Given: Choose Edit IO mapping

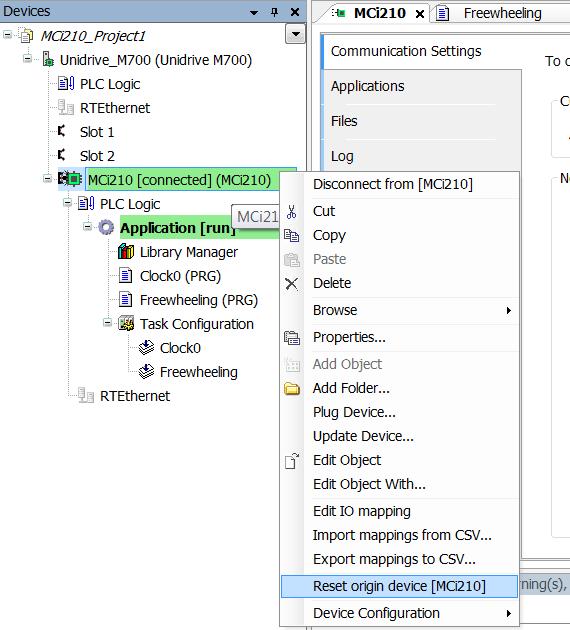Looking at the screenshot, I should [x=400, y=511].
